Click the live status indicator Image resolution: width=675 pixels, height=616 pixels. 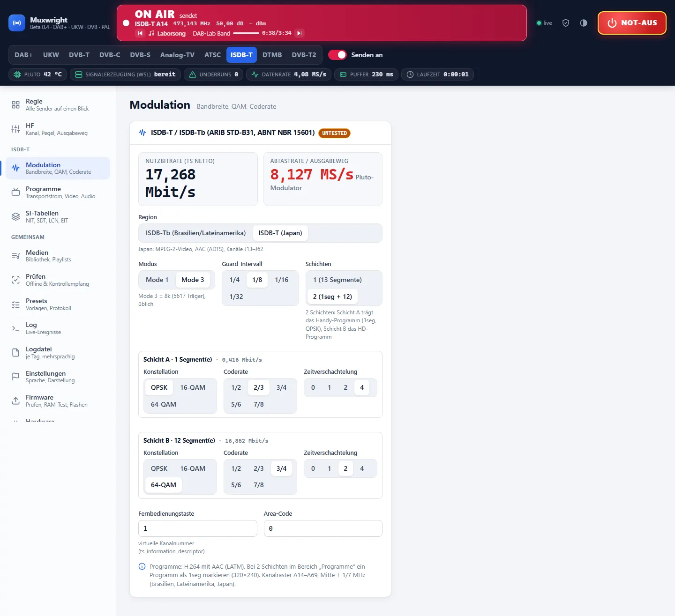tap(545, 23)
